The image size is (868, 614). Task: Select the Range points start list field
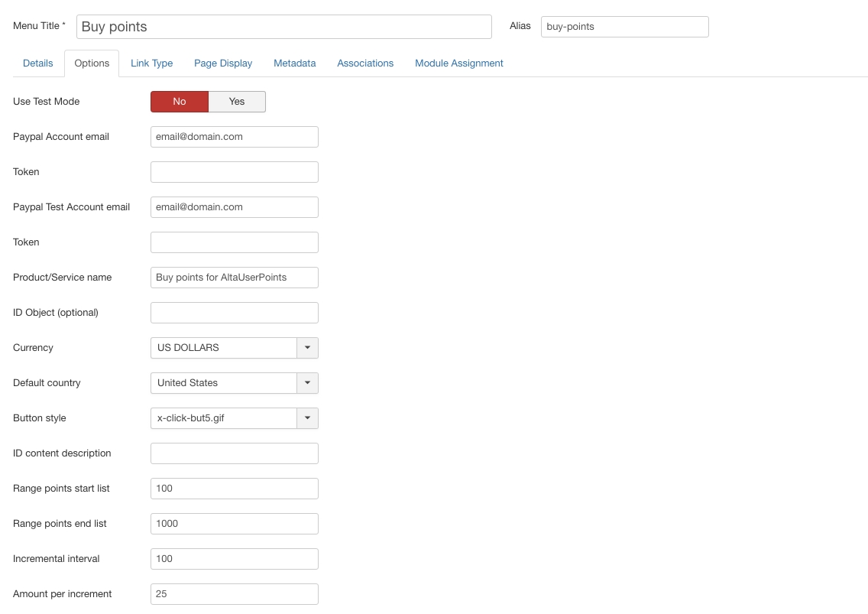pos(234,488)
